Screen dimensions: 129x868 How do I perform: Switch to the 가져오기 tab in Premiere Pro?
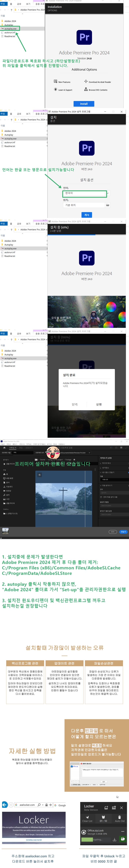coord(13,448)
